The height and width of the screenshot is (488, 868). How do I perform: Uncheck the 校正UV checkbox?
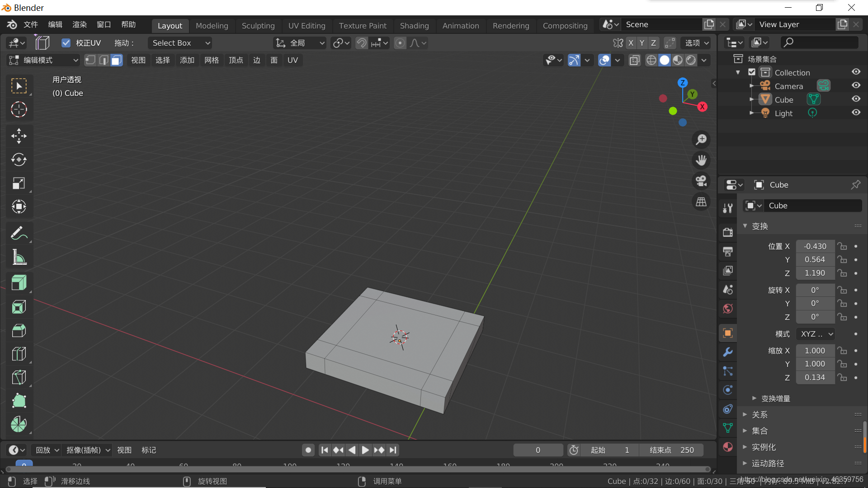(x=66, y=43)
